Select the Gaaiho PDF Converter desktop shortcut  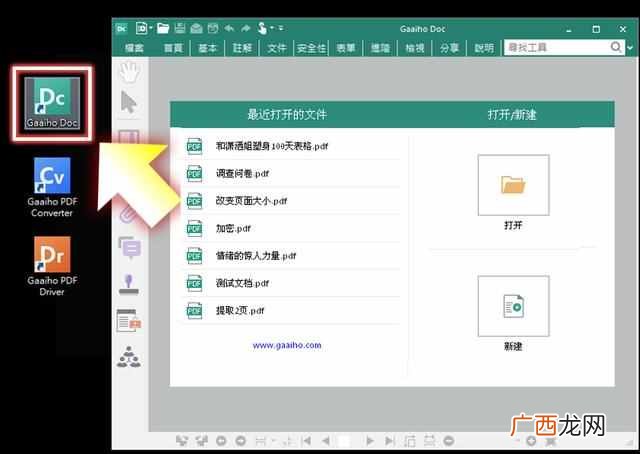[52, 187]
